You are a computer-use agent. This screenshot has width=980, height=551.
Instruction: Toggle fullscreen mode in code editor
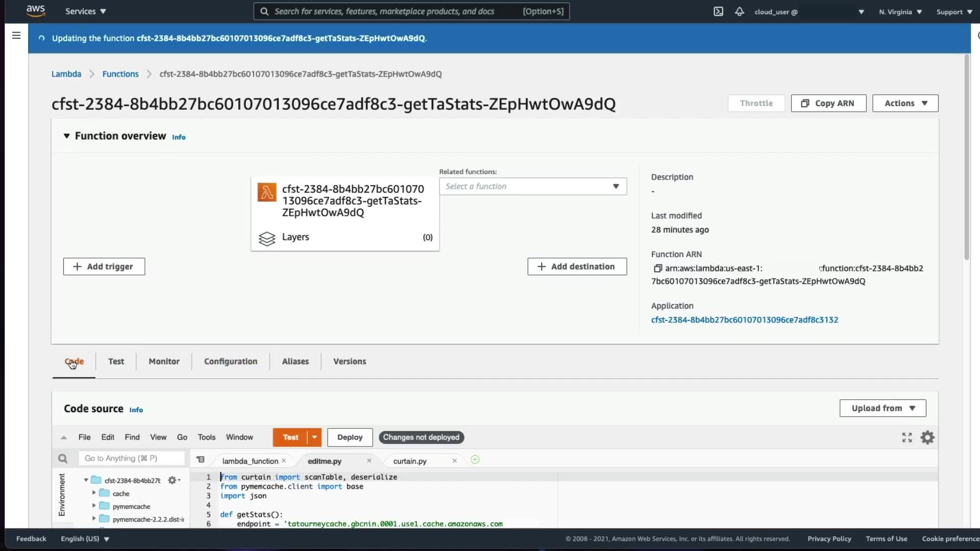(906, 437)
